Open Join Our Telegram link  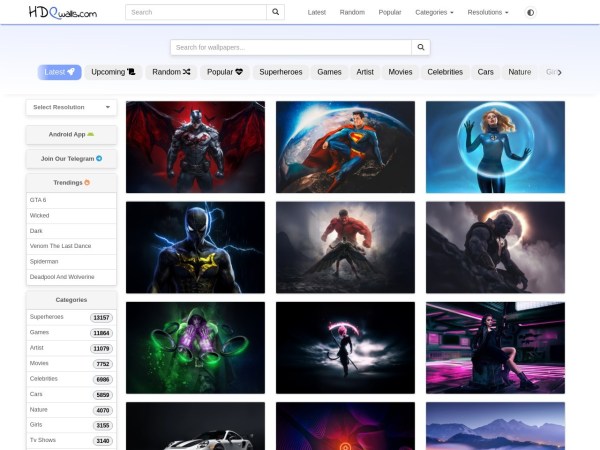click(x=71, y=158)
